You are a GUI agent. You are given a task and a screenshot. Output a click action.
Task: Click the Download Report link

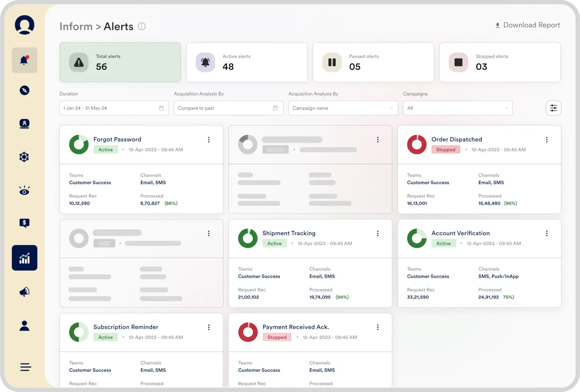(527, 25)
